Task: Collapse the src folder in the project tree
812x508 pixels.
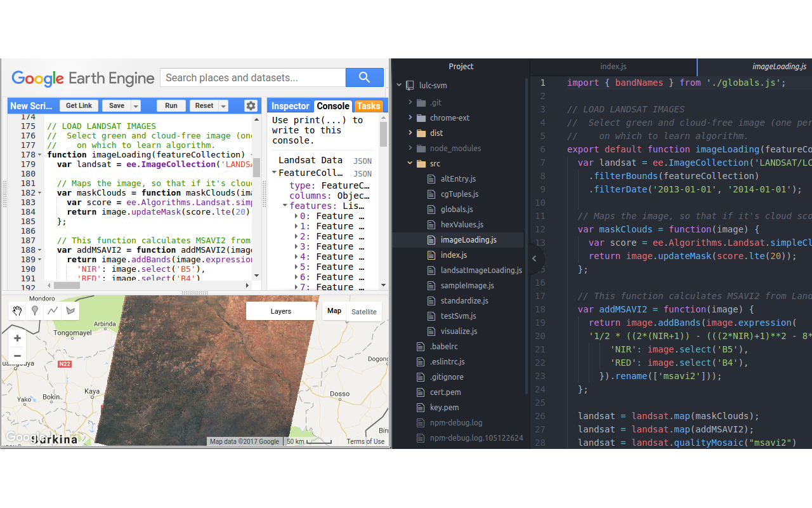Action: (x=410, y=164)
